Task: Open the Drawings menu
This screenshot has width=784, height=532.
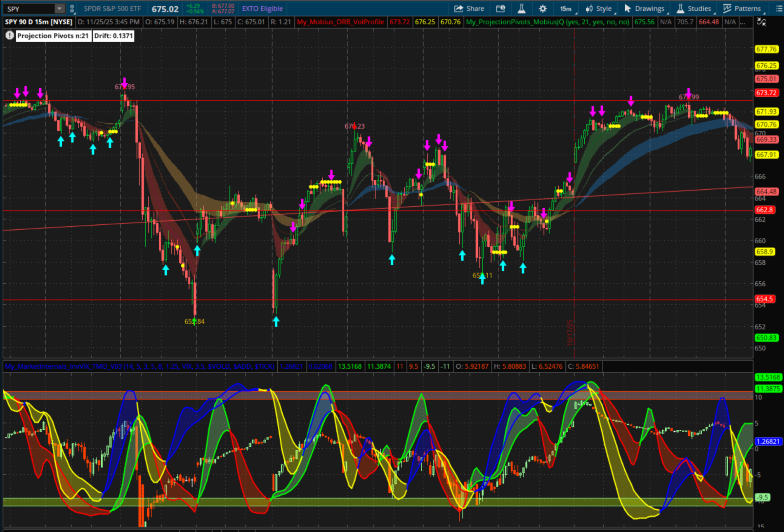Action: (645, 9)
